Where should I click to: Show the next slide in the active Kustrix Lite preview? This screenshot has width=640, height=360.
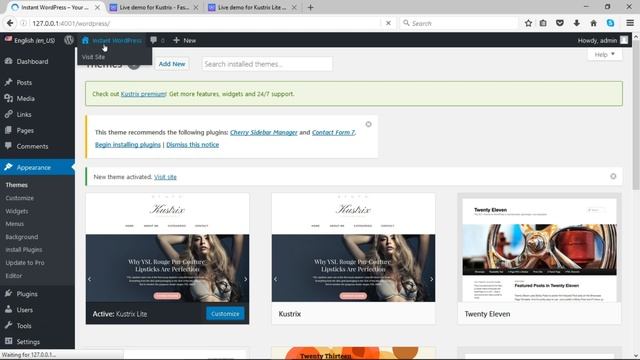pyautogui.click(x=246, y=279)
